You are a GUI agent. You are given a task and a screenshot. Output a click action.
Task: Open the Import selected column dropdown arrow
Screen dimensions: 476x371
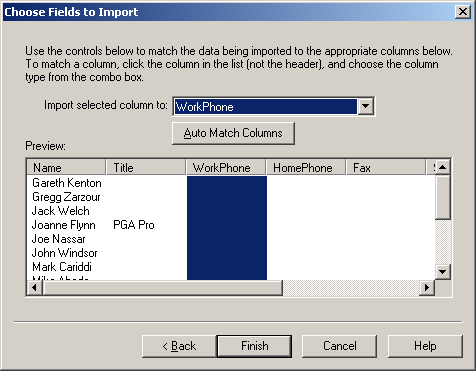365,106
